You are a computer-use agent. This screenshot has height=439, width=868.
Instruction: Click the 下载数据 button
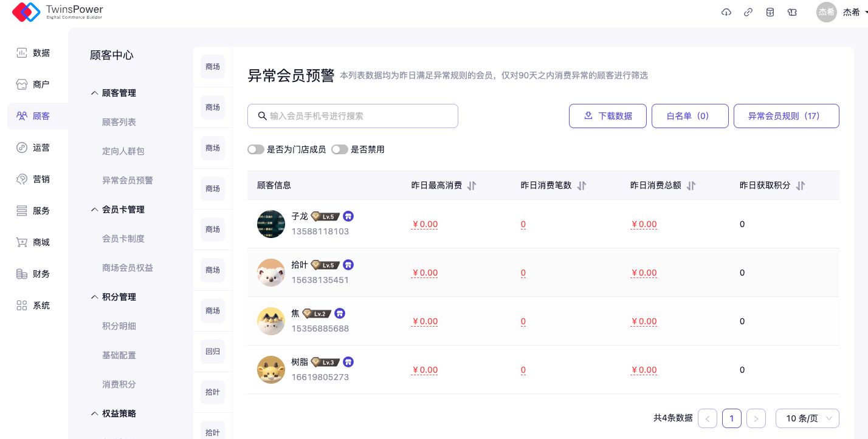(607, 116)
